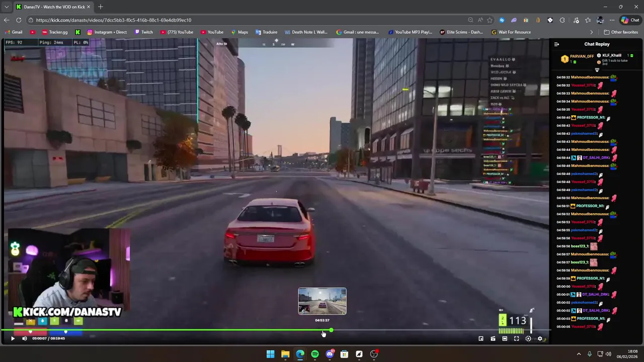Open the Other favorites folder
The height and width of the screenshot is (362, 644).
click(621, 32)
